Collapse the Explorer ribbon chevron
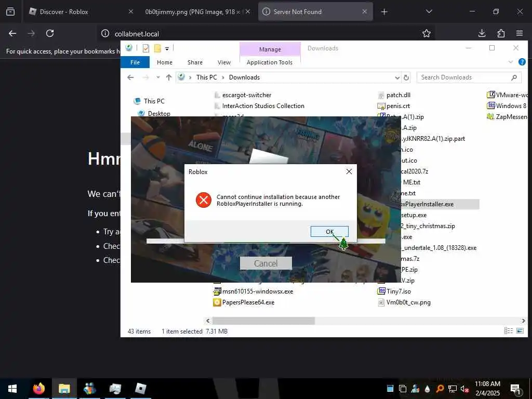532x399 pixels. click(x=511, y=62)
